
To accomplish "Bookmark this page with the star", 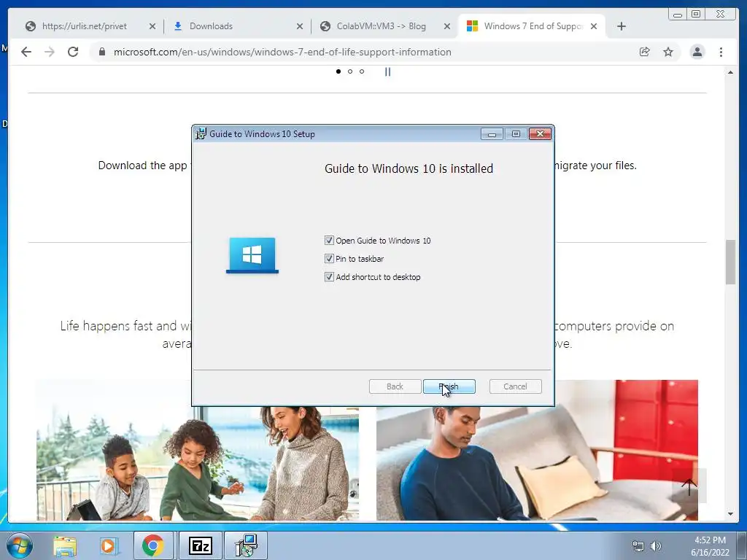I will [668, 52].
